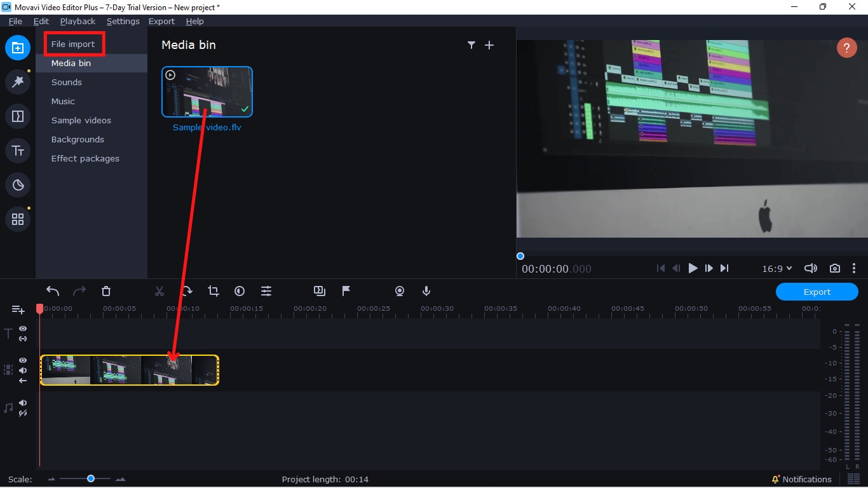The image size is (868, 488).
Task: Toggle audio track link icon
Action: click(23, 413)
